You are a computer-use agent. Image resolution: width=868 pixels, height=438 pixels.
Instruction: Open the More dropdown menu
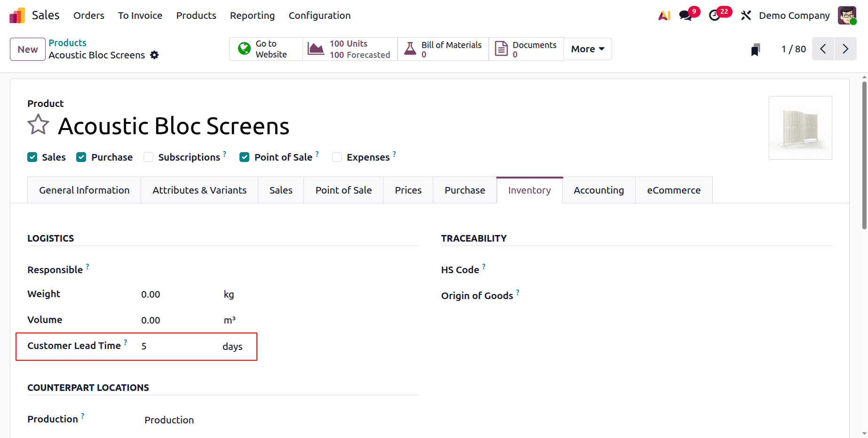587,49
